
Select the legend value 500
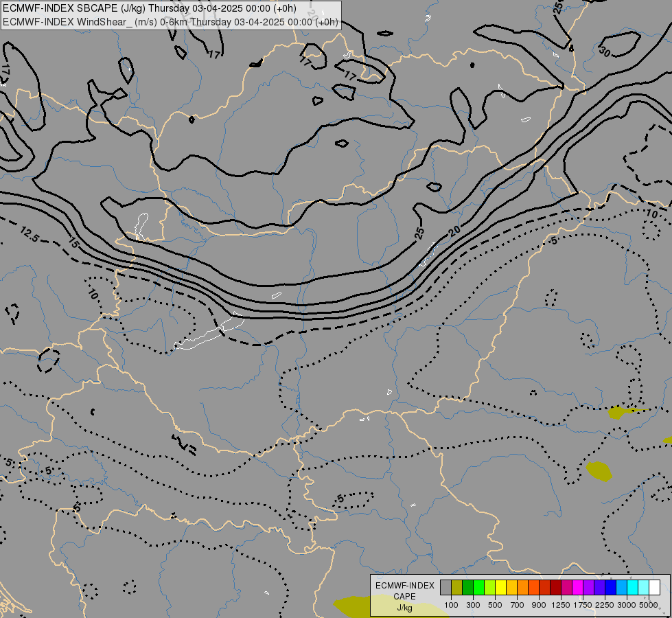pyautogui.click(x=495, y=605)
